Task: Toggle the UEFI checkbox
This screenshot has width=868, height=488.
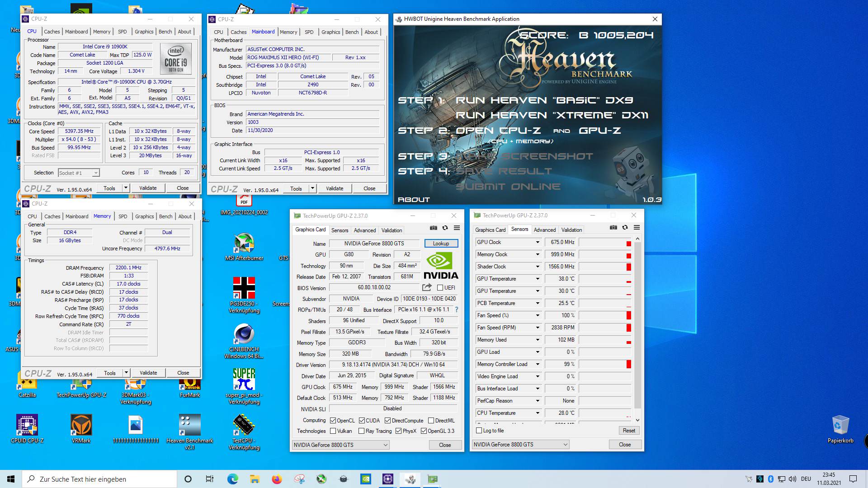Action: pos(440,287)
